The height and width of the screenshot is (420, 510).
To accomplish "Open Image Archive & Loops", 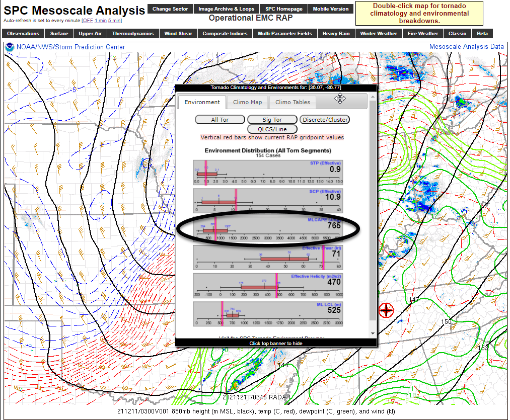I will pyautogui.click(x=227, y=9).
